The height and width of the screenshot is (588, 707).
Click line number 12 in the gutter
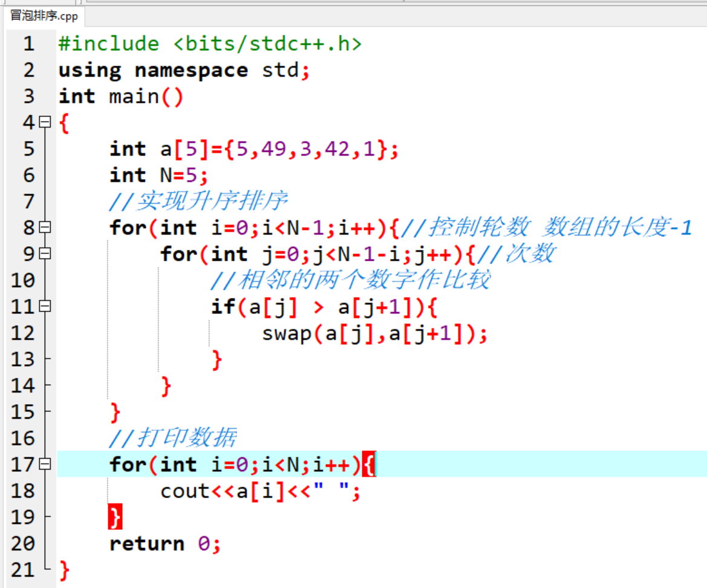pos(23,333)
